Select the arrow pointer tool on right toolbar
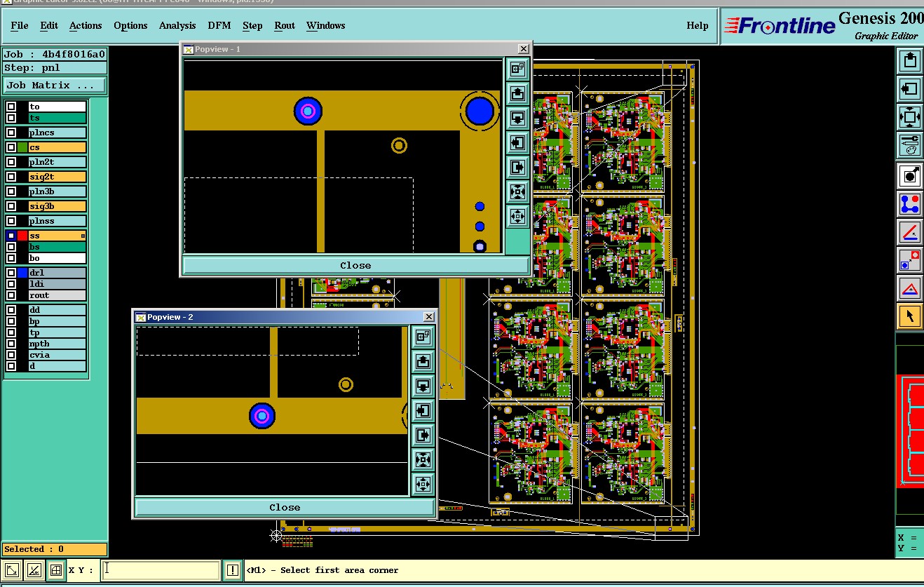924x587 pixels. (x=910, y=316)
